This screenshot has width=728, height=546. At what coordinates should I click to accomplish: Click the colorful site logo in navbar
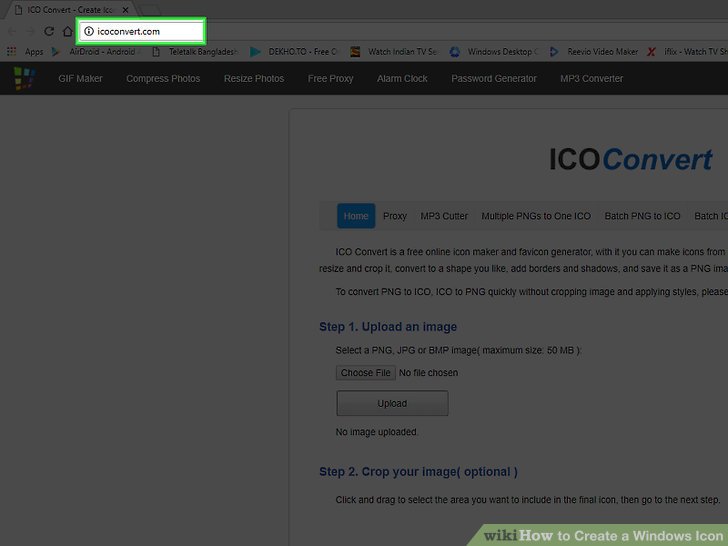pyautogui.click(x=24, y=78)
